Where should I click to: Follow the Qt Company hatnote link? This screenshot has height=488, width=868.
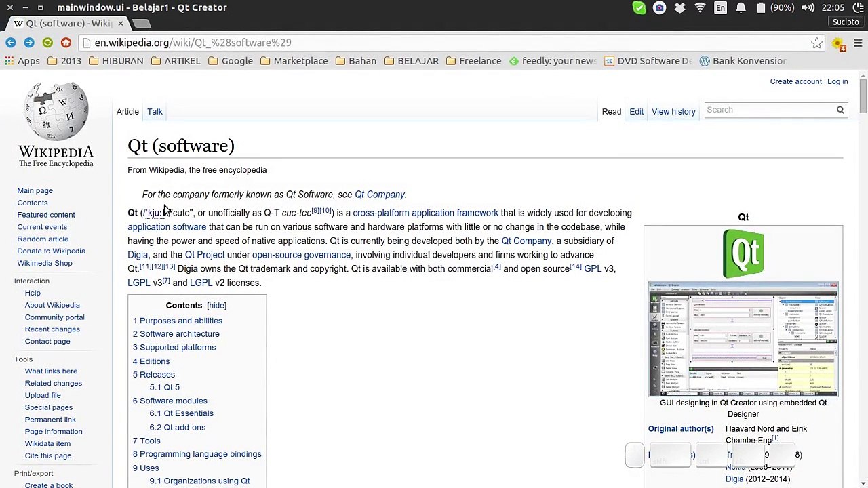point(379,195)
